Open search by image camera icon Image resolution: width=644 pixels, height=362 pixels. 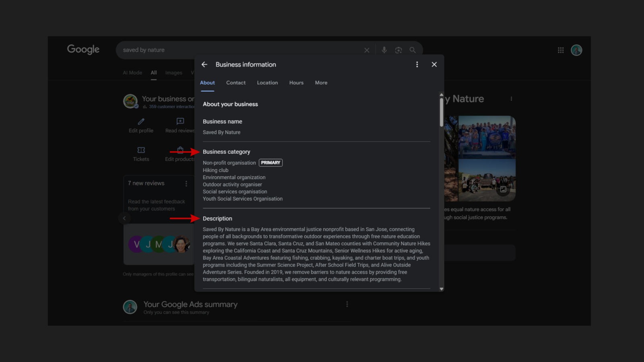pyautogui.click(x=398, y=50)
